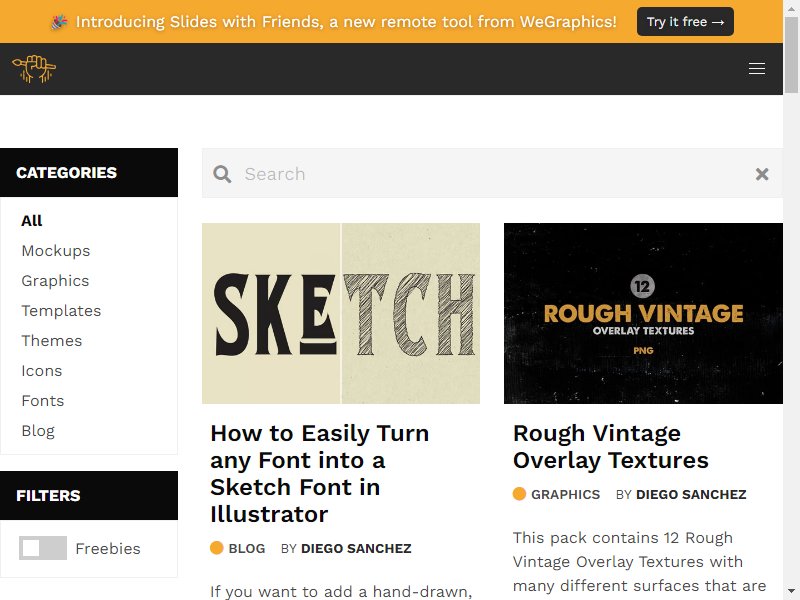This screenshot has width=800, height=600.
Task: Open Rough Vintage Overlay Textures title
Action: tap(611, 446)
